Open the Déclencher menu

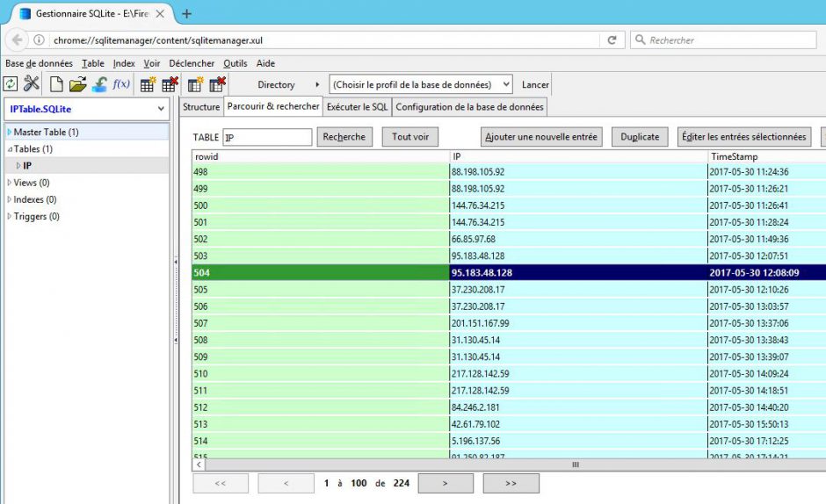click(192, 63)
